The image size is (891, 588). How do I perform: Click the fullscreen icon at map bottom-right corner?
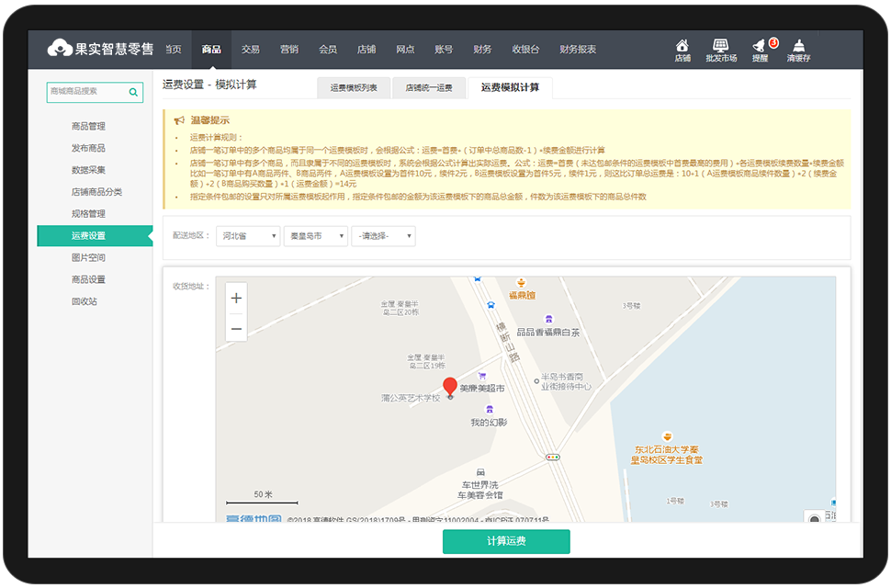click(x=814, y=517)
